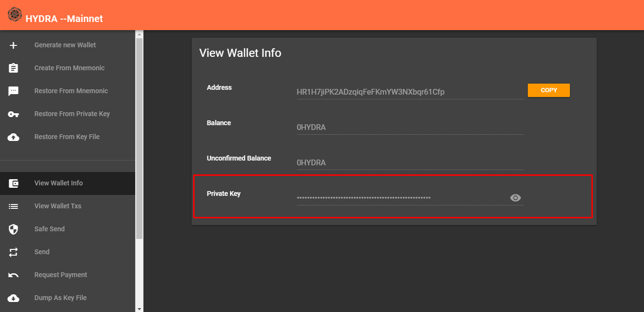The image size is (644, 312).
Task: Click the Private Key label
Action: [x=224, y=194]
